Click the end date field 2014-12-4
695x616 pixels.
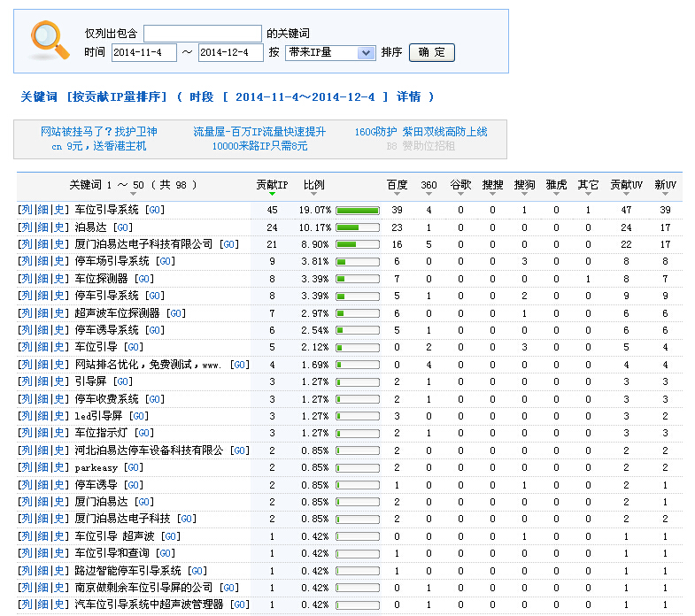point(231,53)
